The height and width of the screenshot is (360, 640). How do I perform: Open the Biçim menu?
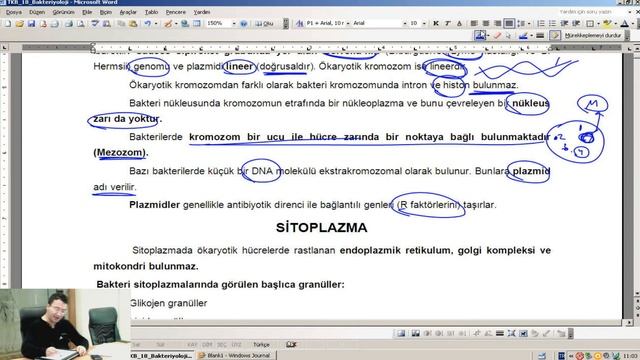106,12
